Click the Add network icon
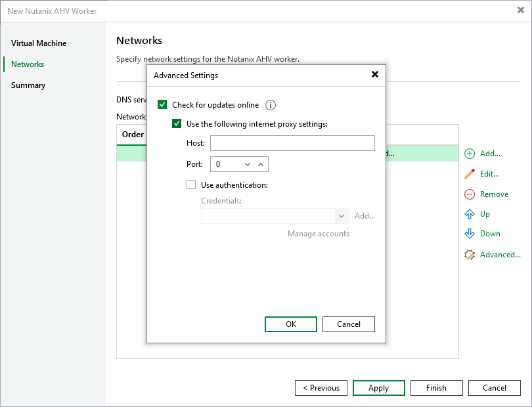The height and width of the screenshot is (407, 532). pyautogui.click(x=470, y=153)
